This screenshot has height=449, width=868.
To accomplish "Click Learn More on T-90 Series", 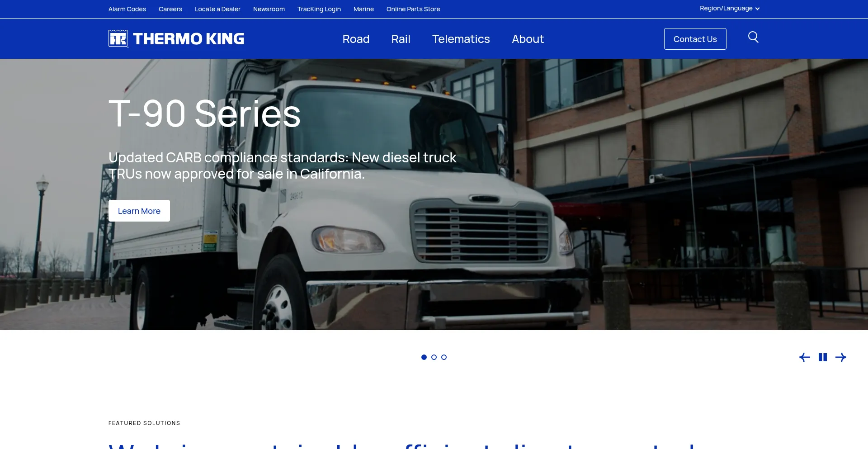I will pyautogui.click(x=139, y=211).
